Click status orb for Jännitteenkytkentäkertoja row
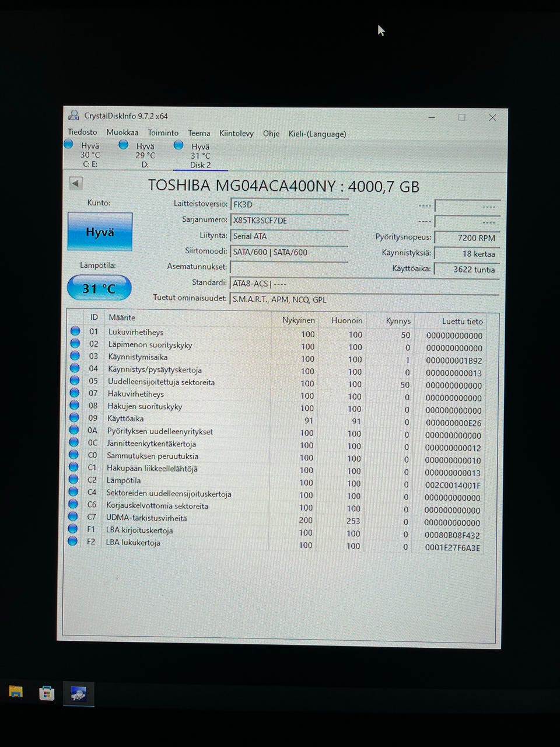 coord(73,442)
